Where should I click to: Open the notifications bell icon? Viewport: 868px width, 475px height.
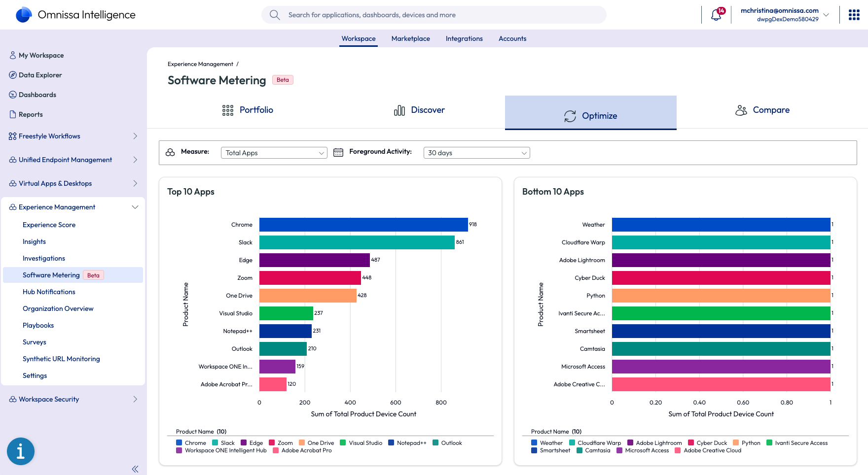[x=716, y=15]
